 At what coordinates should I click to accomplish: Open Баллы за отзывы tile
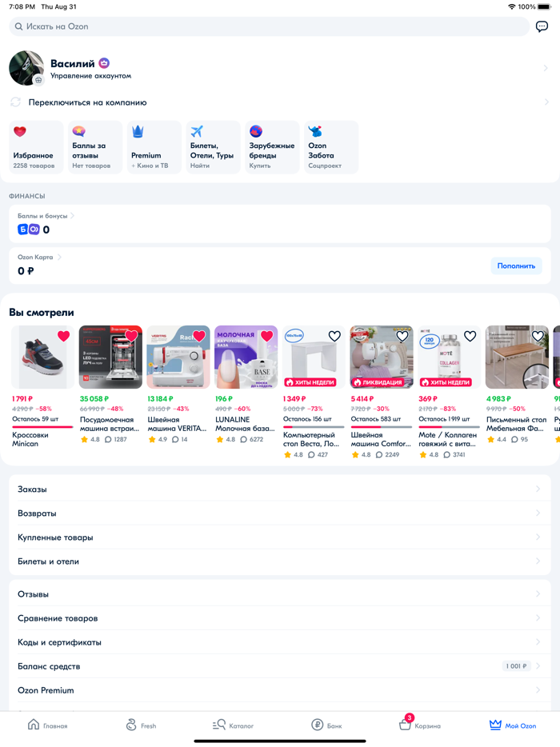point(95,147)
